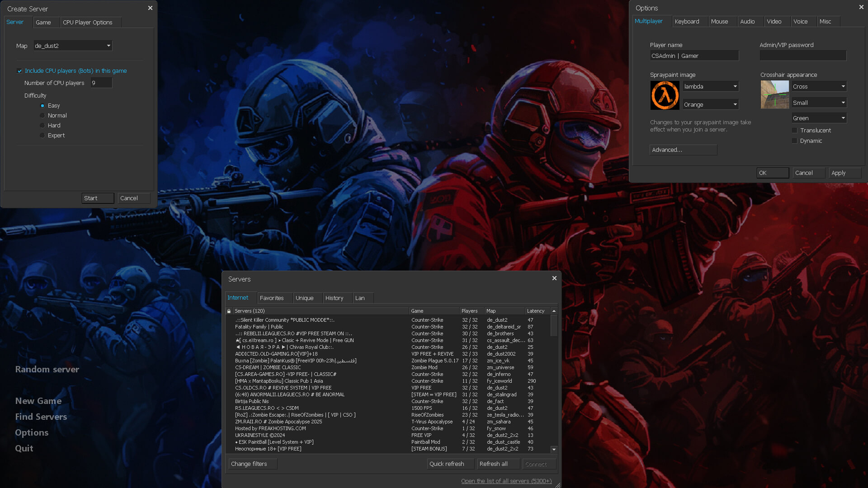Click New Game in main menu
This screenshot has height=488, width=868.
[x=38, y=401]
